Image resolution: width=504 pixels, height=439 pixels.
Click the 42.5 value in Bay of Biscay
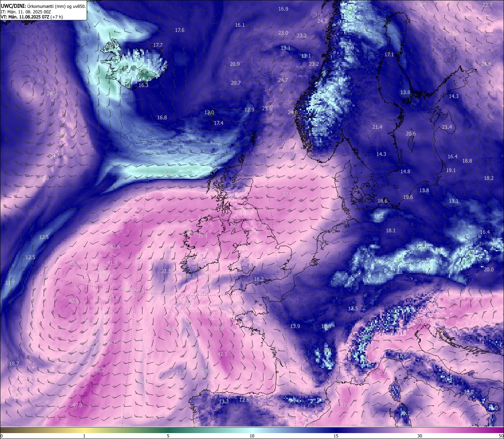point(222,354)
